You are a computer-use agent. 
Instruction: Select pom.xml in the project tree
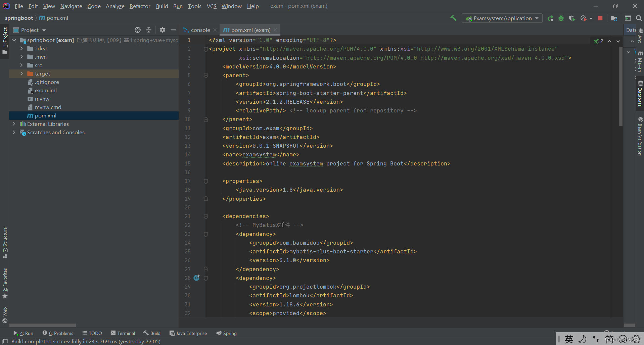point(94,115)
